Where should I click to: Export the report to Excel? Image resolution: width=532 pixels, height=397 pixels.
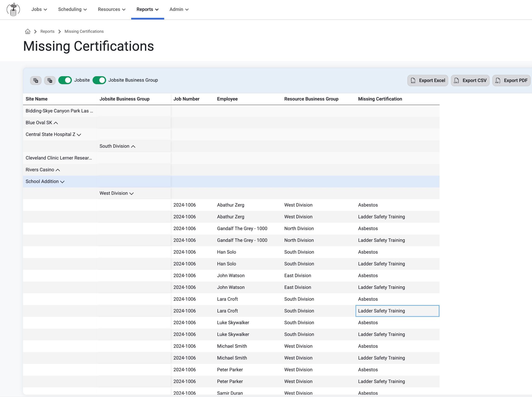[428, 81]
